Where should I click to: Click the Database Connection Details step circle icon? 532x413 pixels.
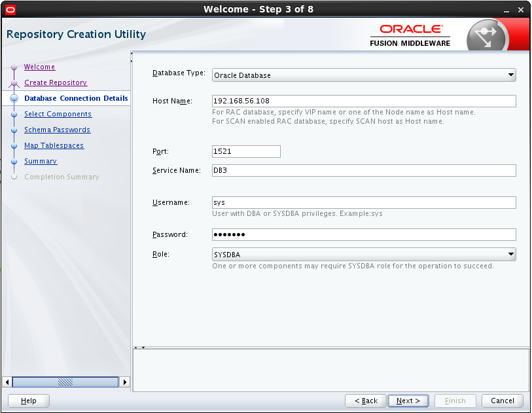tap(14, 98)
